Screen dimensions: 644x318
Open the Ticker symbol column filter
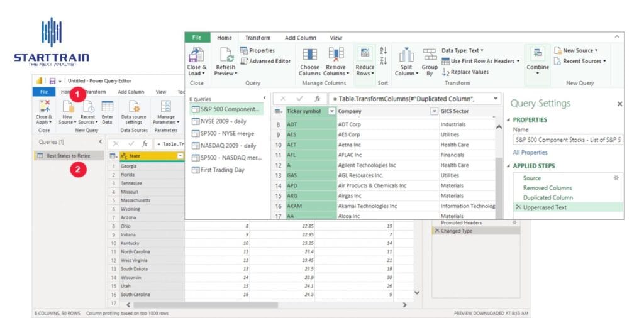332,111
